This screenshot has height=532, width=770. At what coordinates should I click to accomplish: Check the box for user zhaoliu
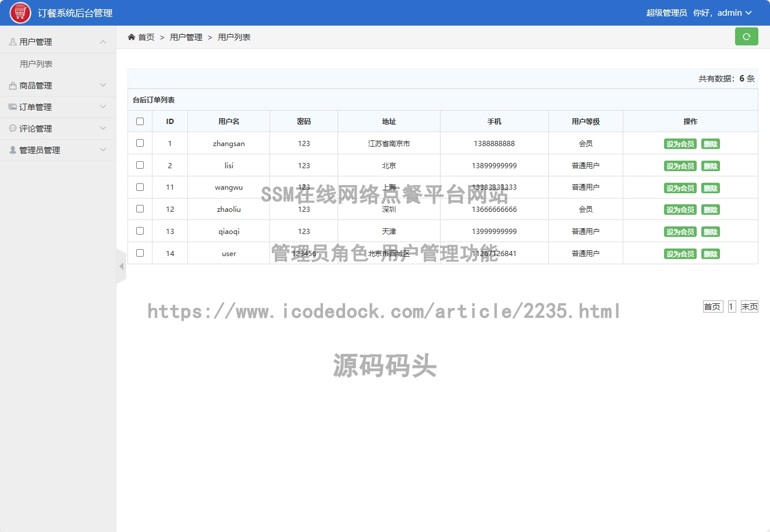(140, 209)
